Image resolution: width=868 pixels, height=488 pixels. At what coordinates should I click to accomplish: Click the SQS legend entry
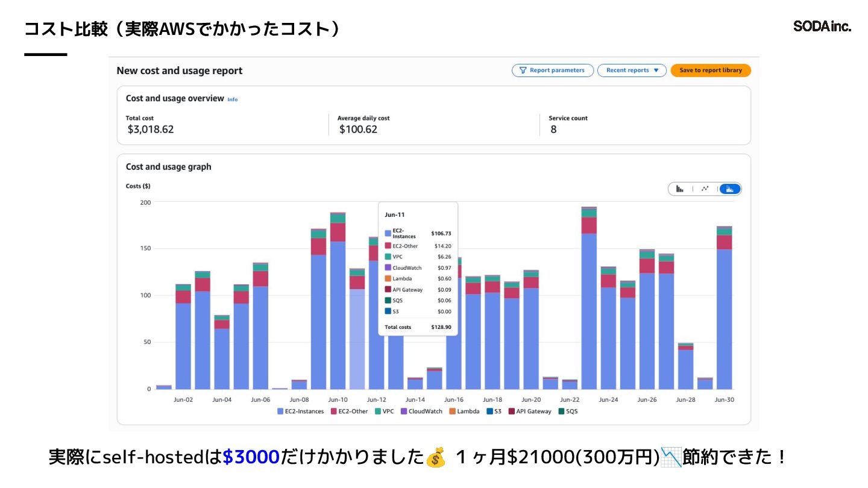568,411
